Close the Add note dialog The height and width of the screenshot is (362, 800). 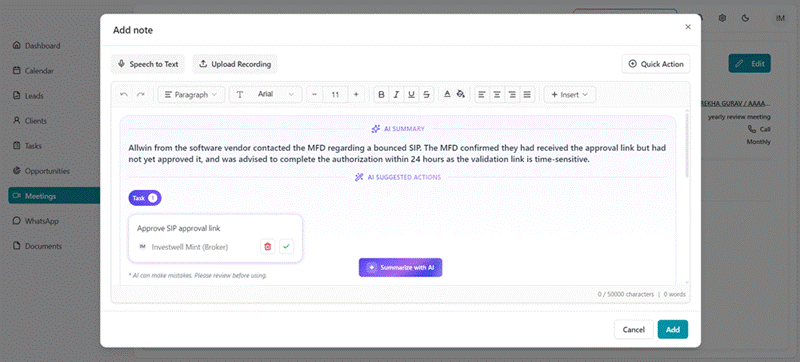point(688,27)
